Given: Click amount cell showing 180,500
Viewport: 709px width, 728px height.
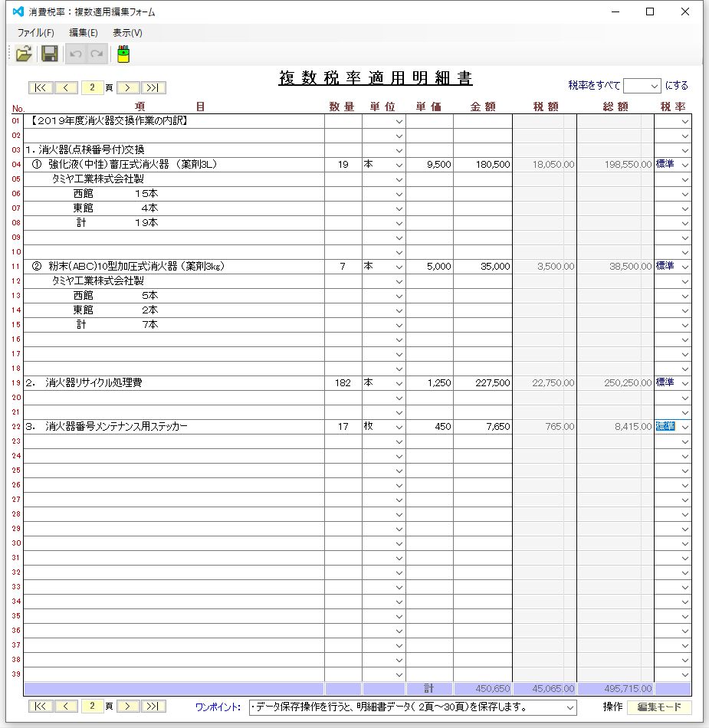Looking at the screenshot, I should coord(483,165).
